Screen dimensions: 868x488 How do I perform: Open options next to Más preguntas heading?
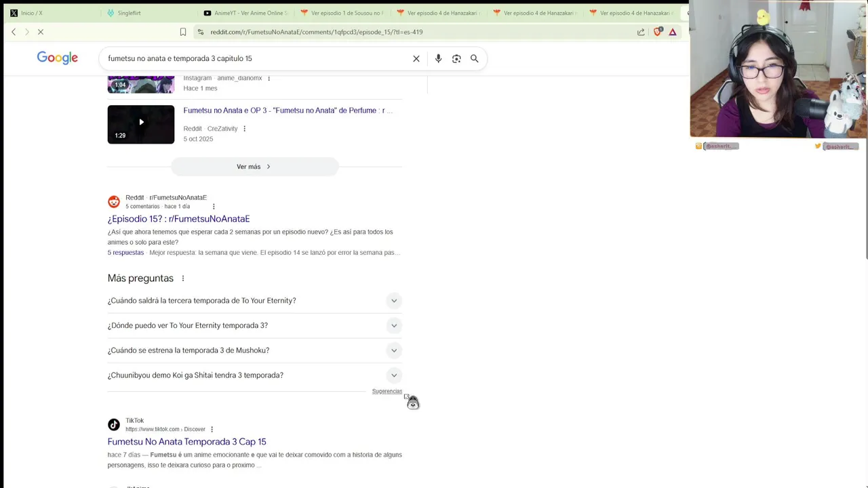click(182, 278)
